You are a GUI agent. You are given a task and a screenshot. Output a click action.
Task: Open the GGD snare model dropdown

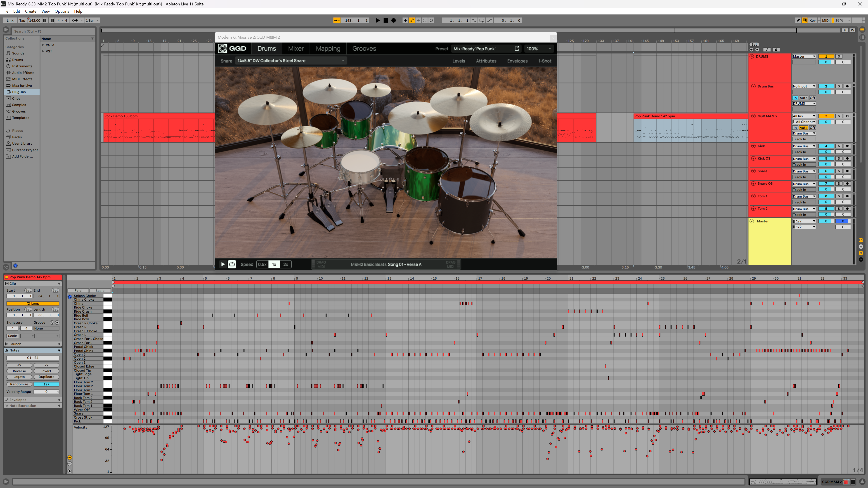291,61
